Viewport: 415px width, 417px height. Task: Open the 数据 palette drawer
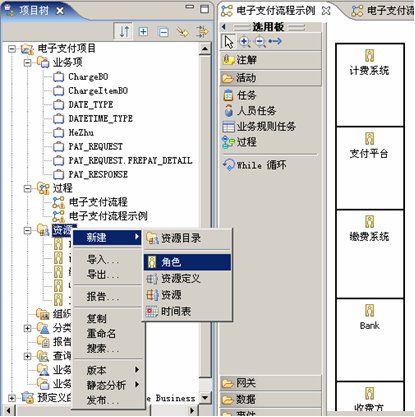(x=271, y=399)
